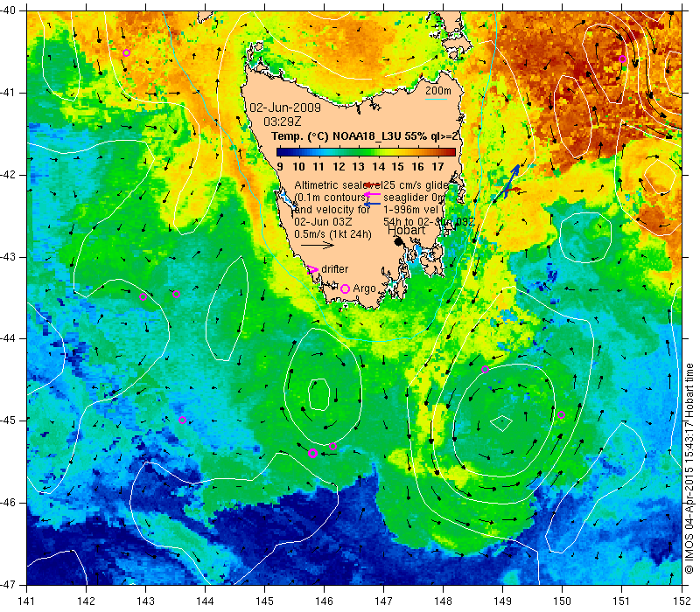Click the Hobart city label
Screen dimensions: 700x612
point(406,230)
